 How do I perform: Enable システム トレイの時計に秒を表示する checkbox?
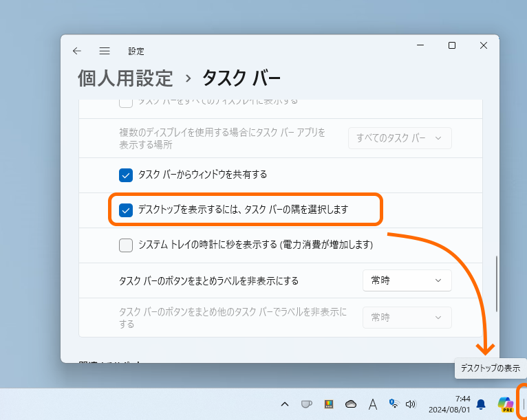(126, 245)
